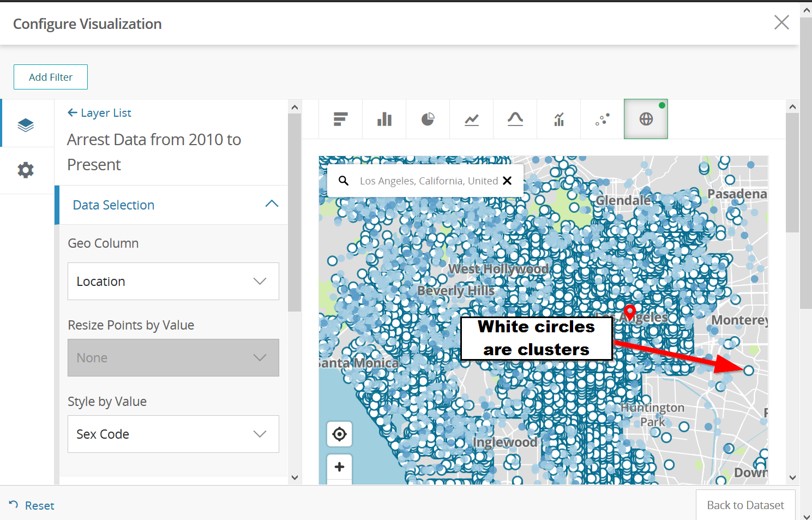The image size is (812, 520).
Task: Open the Style by Value Sex Code dropdown
Action: [173, 434]
